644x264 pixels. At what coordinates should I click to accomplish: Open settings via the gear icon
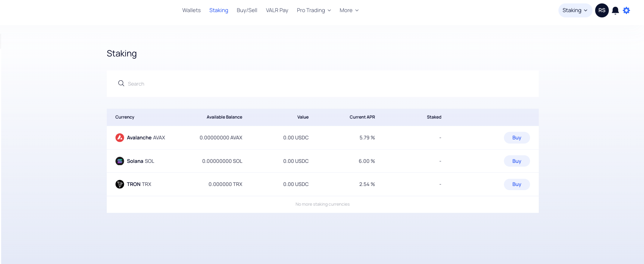click(627, 11)
